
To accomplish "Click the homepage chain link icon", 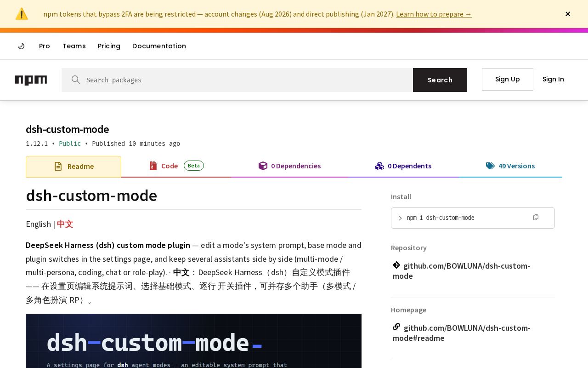I will (x=396, y=327).
